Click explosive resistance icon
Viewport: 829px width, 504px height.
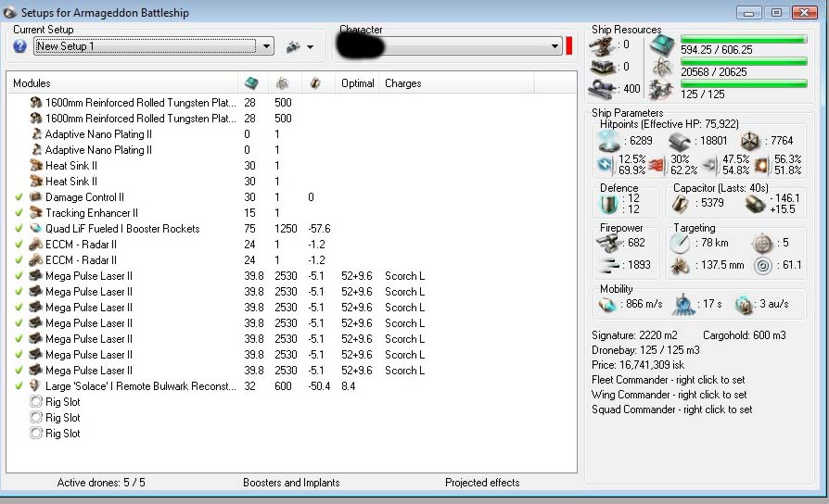tap(762, 166)
